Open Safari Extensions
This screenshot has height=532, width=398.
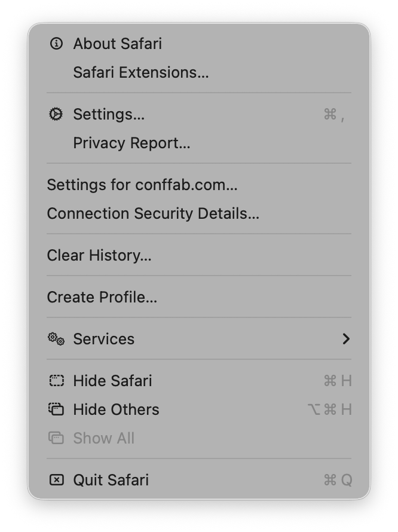[x=141, y=72]
